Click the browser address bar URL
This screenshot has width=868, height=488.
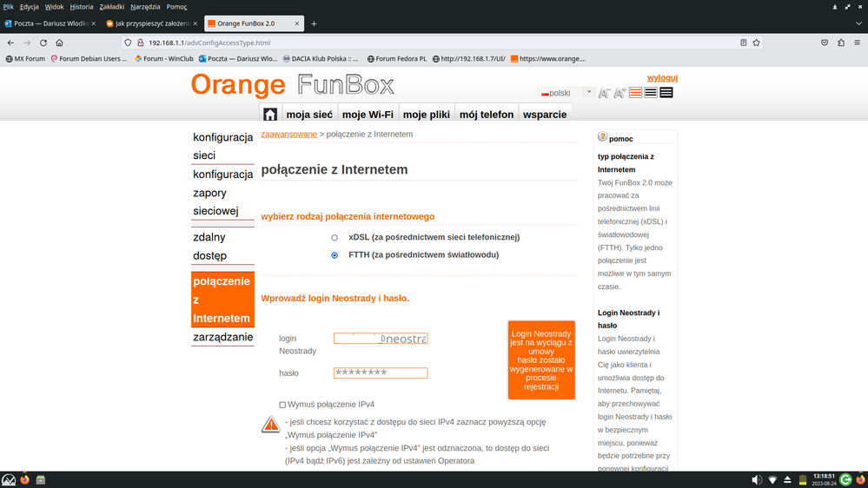click(x=209, y=43)
